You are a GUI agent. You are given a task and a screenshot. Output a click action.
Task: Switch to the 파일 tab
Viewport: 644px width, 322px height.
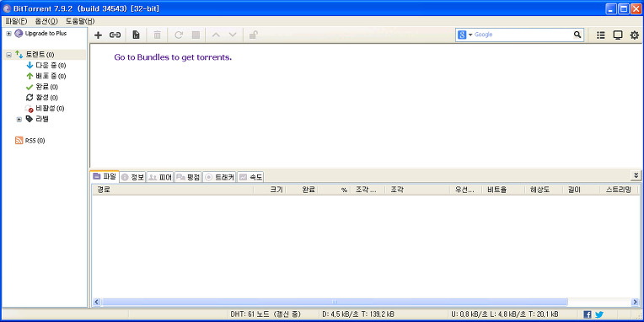(105, 177)
